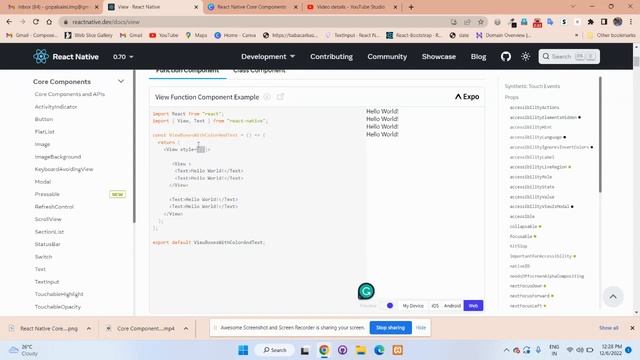Open TextInput docs in the sidebar
Image resolution: width=640 pixels, height=360 pixels.
[47, 282]
